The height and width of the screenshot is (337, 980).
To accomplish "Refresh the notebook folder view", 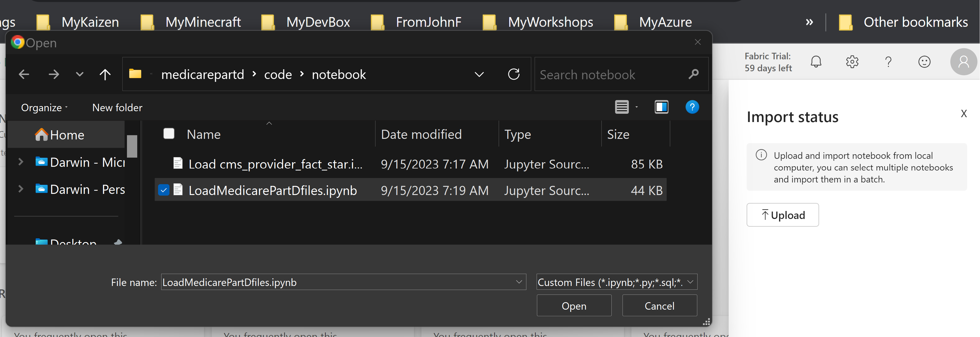I will coord(514,74).
